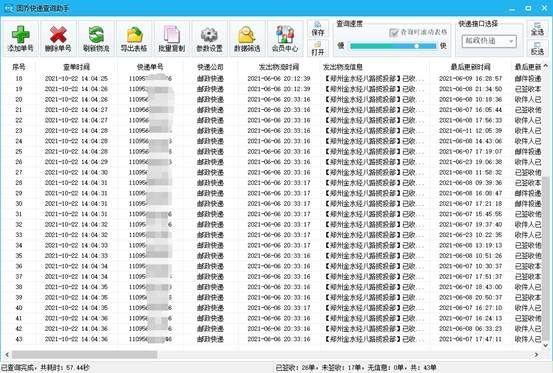Export the table via 导出表格 icon
Screen dimensions: 553x373
pyautogui.click(x=134, y=38)
